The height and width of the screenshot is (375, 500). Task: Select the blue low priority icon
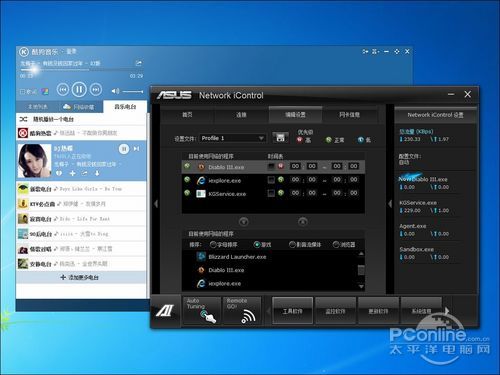360,140
